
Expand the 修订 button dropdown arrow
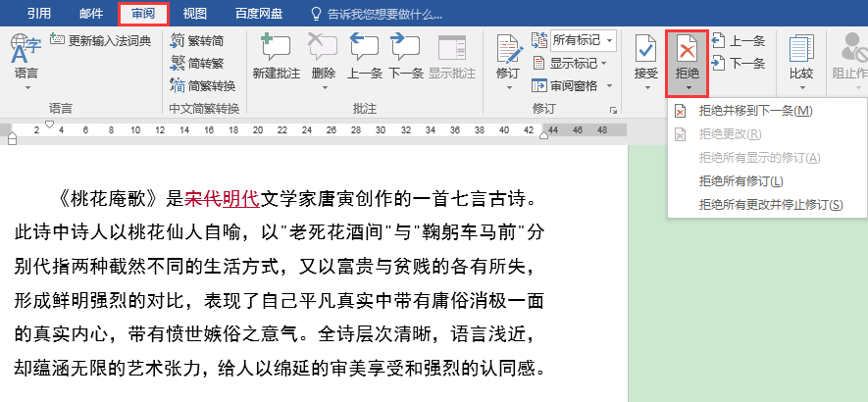508,88
